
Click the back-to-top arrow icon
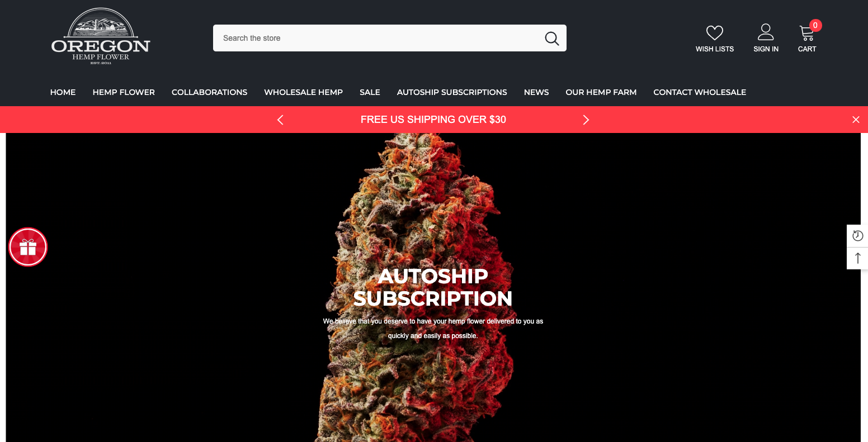point(857,258)
